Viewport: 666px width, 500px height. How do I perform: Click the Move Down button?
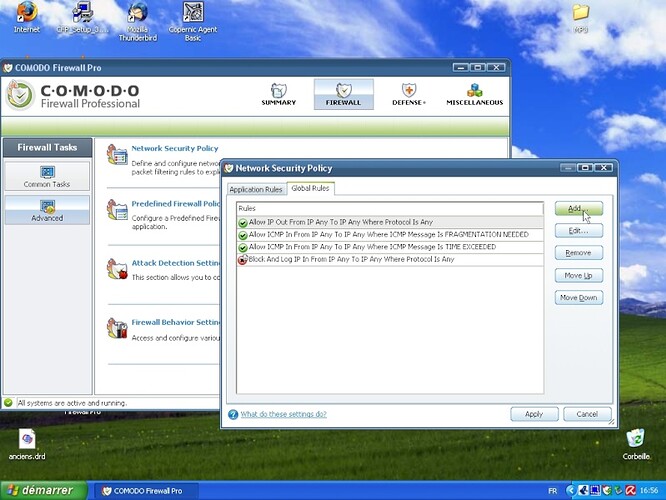click(579, 298)
